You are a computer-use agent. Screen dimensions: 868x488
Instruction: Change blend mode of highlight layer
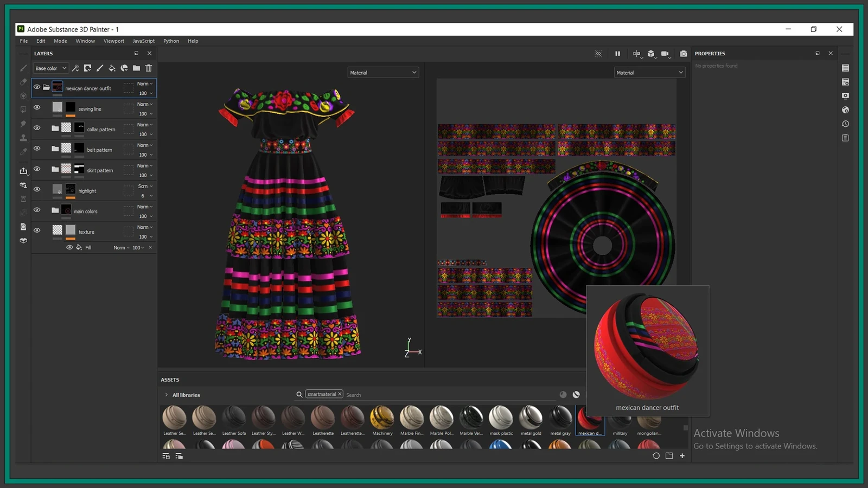click(145, 187)
